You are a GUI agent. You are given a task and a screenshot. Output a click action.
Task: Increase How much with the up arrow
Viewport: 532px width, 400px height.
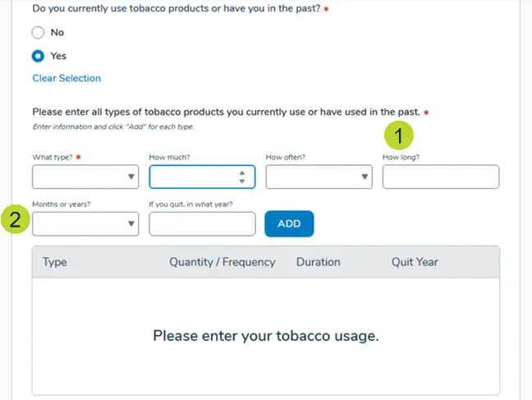pos(241,172)
